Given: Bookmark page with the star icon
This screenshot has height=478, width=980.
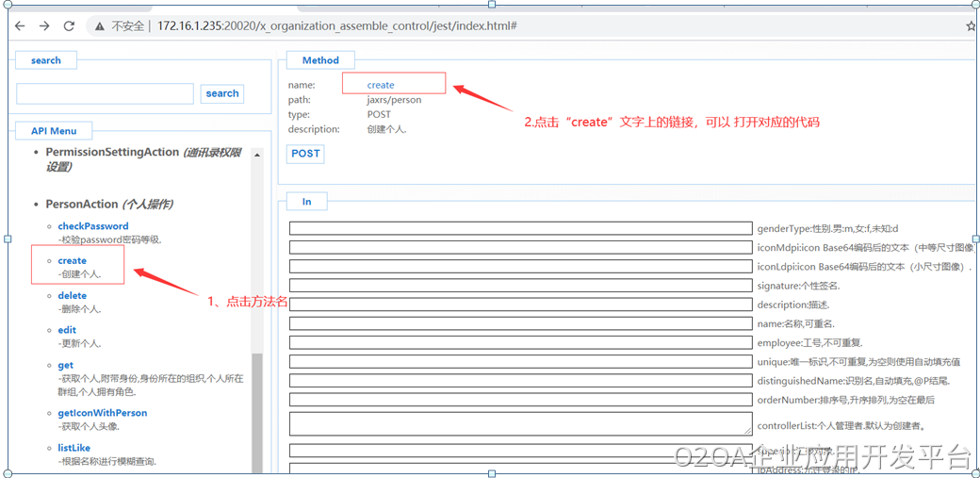Looking at the screenshot, I should 971,26.
